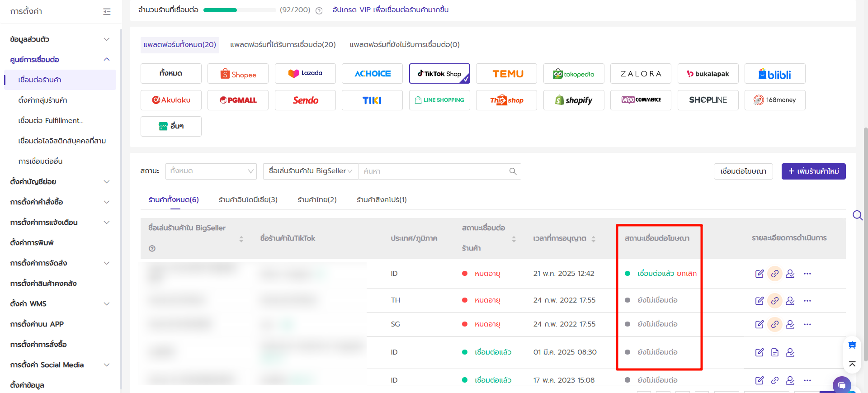Screen dimensions: 868x393
Task: Select the อื่นๆ platform filter
Action: pos(171,127)
